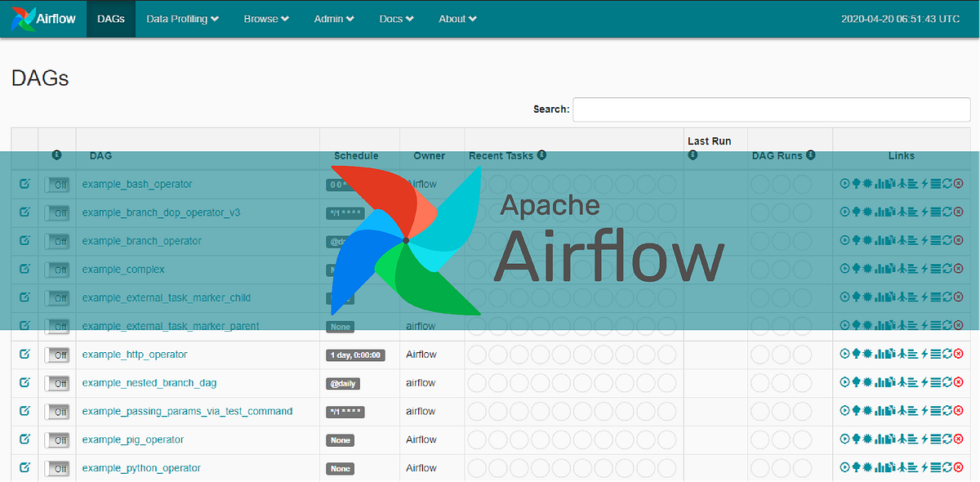
Task: Enable the example_python_operator DAG switch
Action: click(x=58, y=468)
